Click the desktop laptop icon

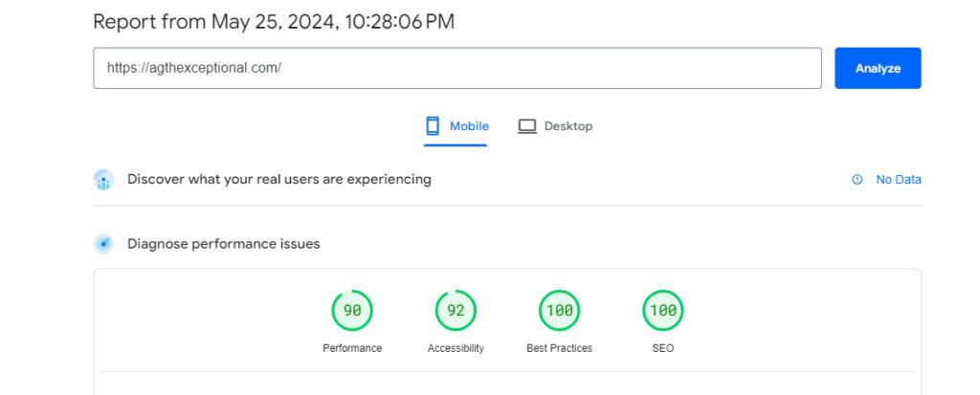[x=527, y=126]
